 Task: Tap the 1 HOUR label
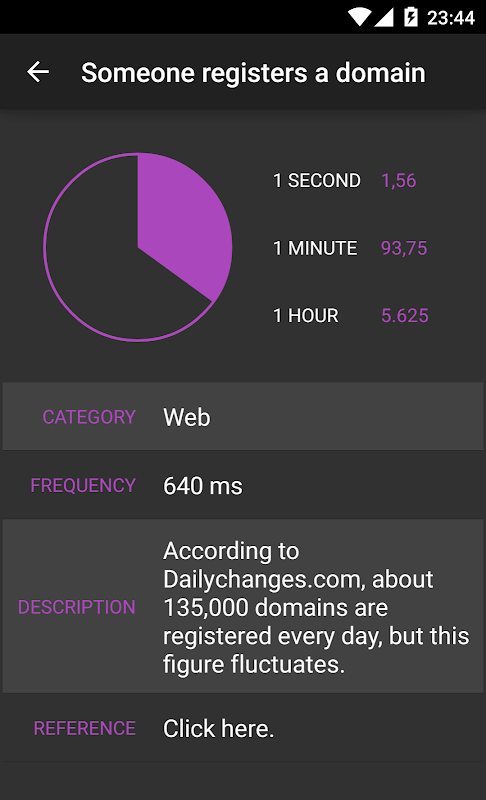306,316
